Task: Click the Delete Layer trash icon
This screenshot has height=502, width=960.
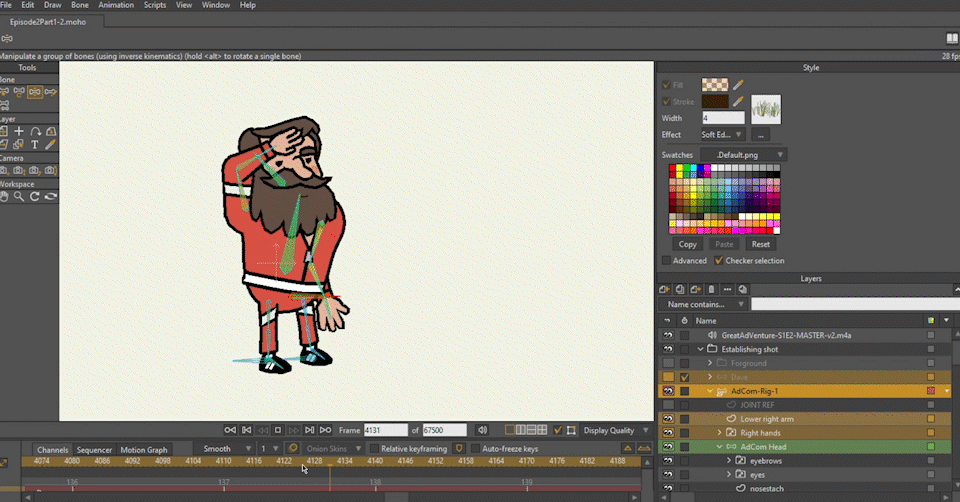Action: pyautogui.click(x=711, y=290)
